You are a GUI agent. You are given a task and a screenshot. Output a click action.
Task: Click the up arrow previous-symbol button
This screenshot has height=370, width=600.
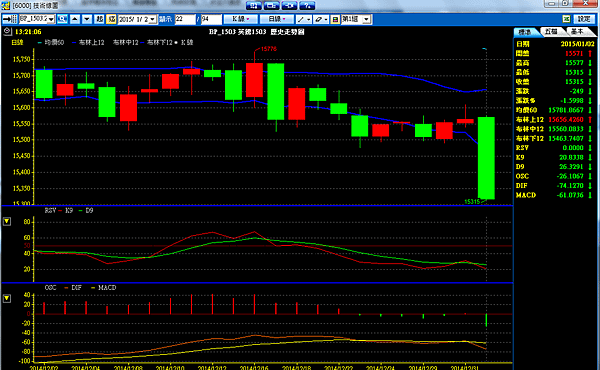pyautogui.click(x=75, y=19)
